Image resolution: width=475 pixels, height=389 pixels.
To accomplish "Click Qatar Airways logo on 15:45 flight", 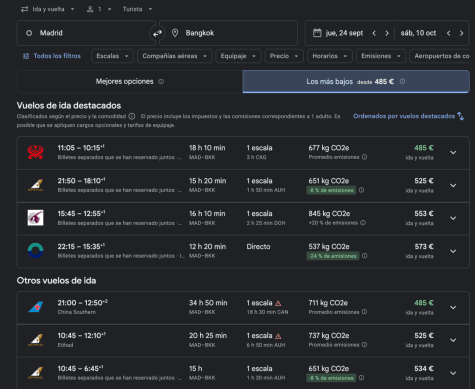I will click(x=35, y=218).
